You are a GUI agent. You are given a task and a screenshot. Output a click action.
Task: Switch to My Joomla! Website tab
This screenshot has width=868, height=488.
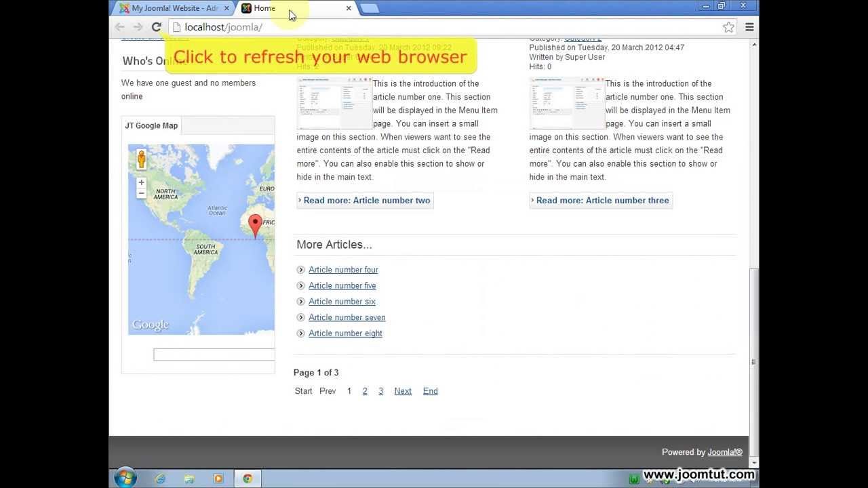(x=174, y=8)
